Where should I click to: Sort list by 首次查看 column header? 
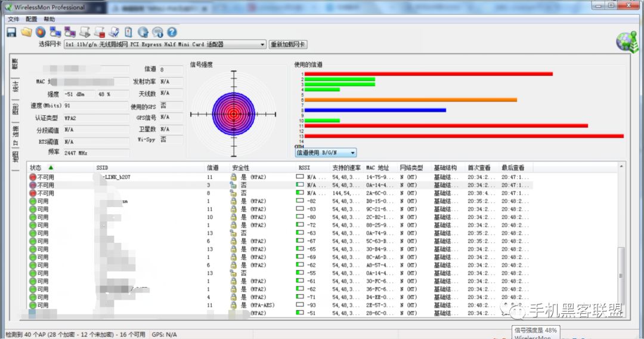(482, 168)
